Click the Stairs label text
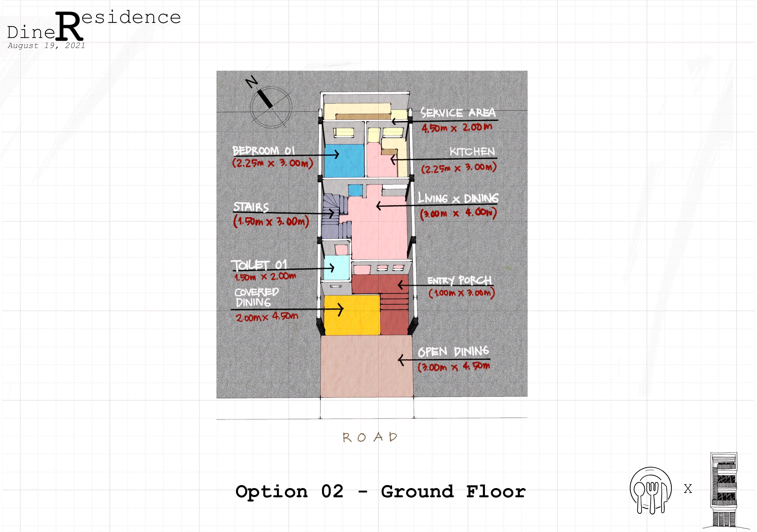 click(251, 207)
